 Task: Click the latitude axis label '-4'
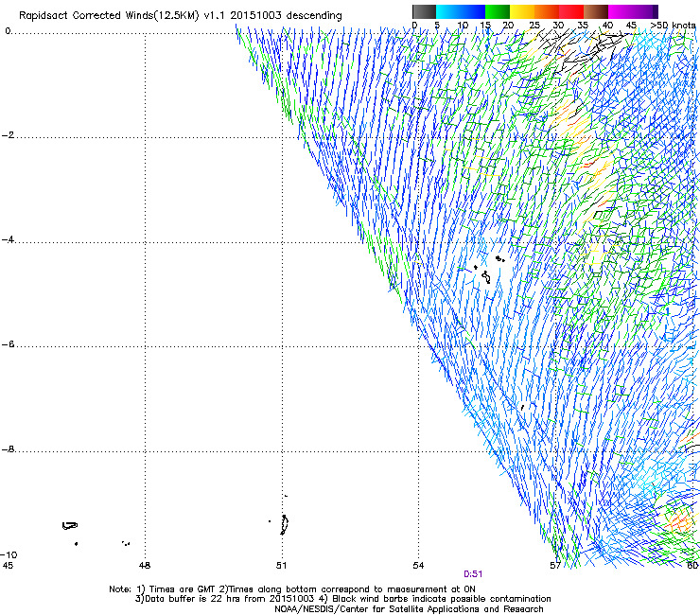pos(8,239)
